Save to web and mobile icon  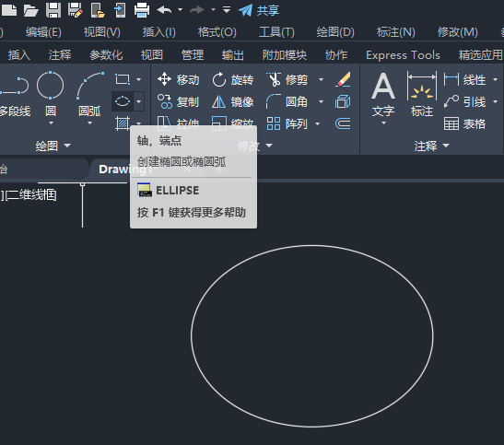point(120,10)
